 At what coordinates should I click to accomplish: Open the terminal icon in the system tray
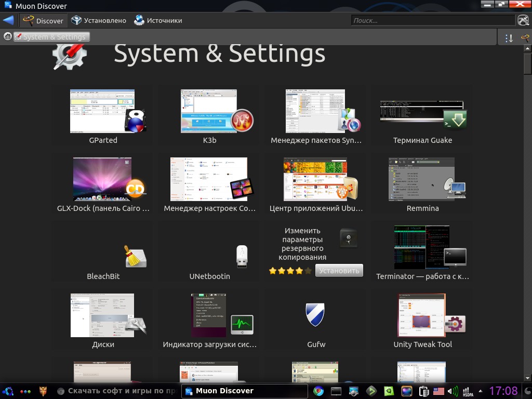point(336,391)
